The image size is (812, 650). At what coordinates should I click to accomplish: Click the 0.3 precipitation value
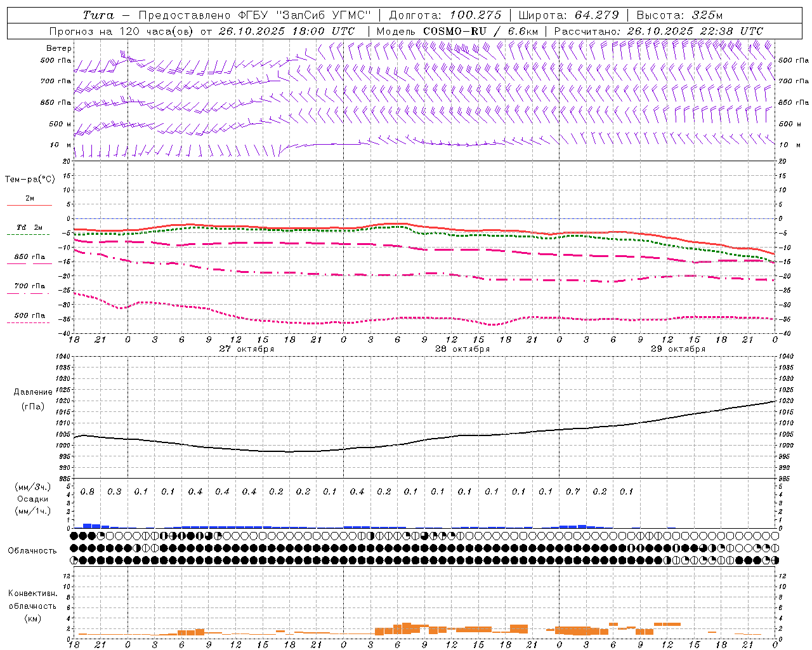click(114, 492)
